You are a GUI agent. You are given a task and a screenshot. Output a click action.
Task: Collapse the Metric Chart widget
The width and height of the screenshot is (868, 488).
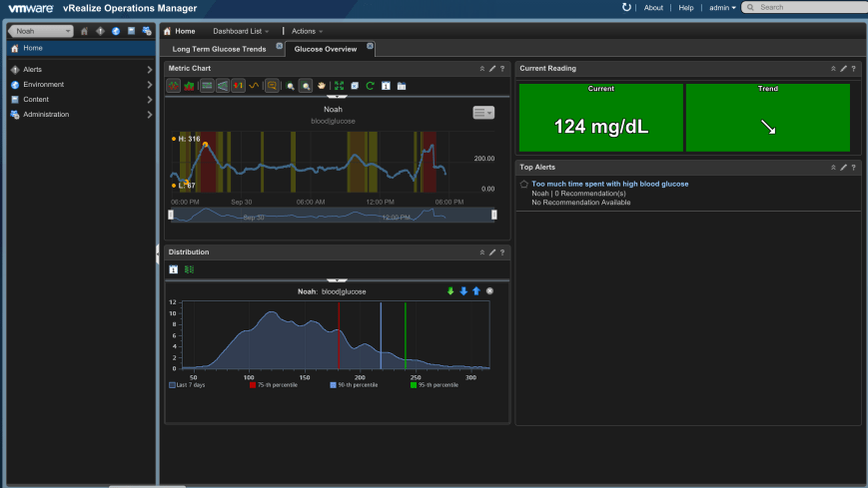(x=482, y=69)
